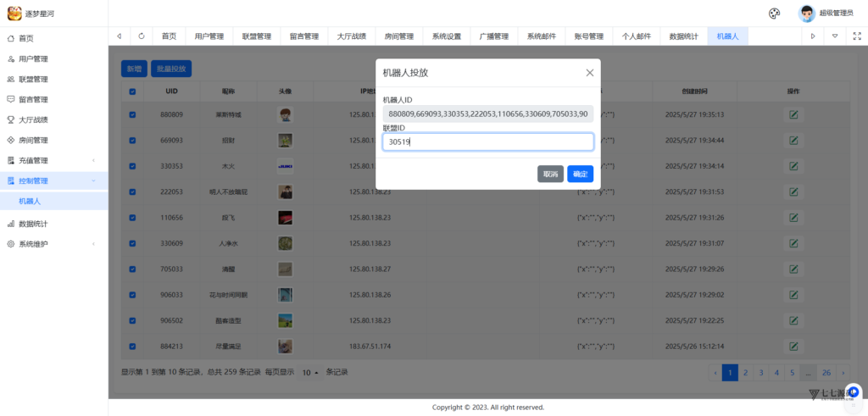Image resolution: width=868 pixels, height=416 pixels.
Task: Switch to the 广播管理 tab
Action: [494, 36]
